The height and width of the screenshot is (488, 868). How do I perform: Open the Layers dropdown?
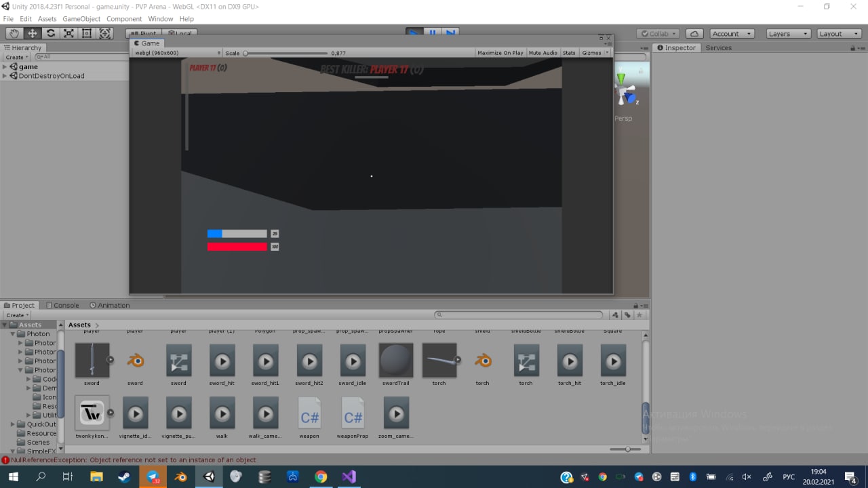(x=788, y=33)
